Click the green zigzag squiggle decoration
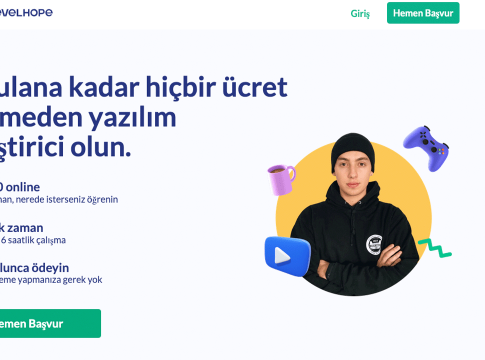Image resolution: width=485 pixels, height=360 pixels. 435,248
